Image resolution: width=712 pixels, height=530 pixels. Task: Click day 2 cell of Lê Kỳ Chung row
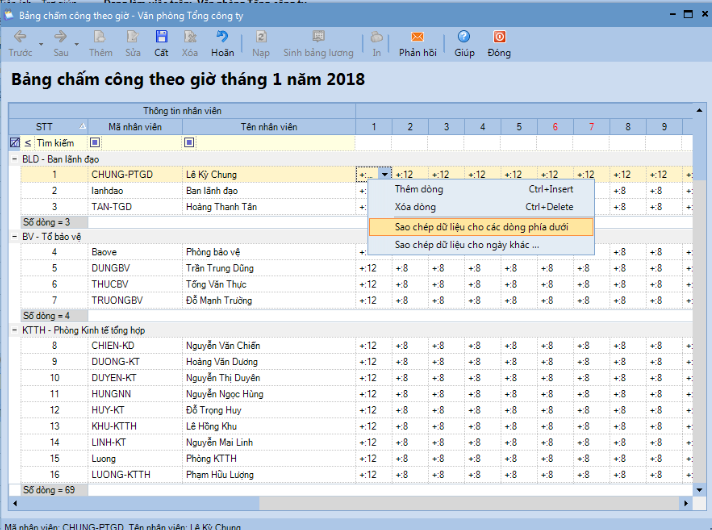(410, 175)
